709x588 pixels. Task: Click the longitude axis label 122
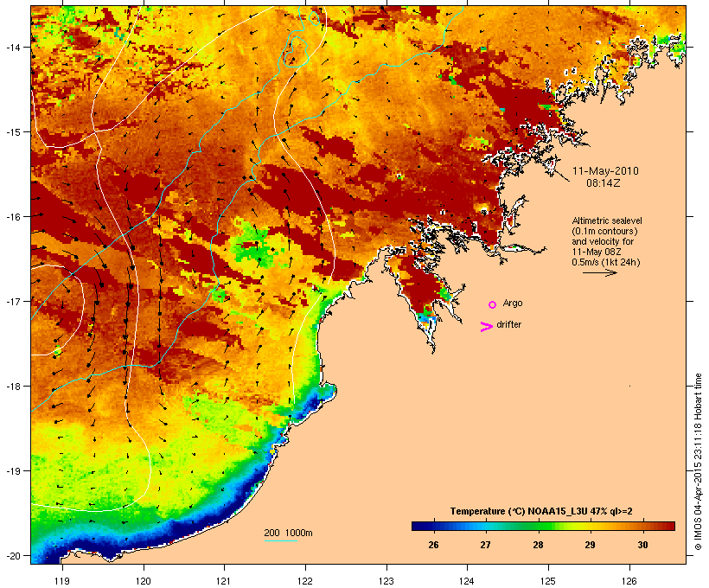point(305,581)
